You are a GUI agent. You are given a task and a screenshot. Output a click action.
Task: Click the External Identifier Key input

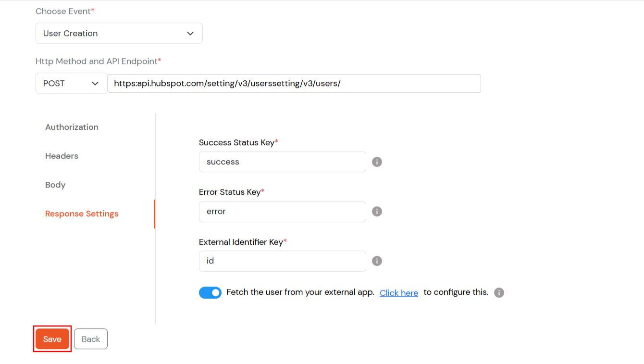click(x=283, y=261)
